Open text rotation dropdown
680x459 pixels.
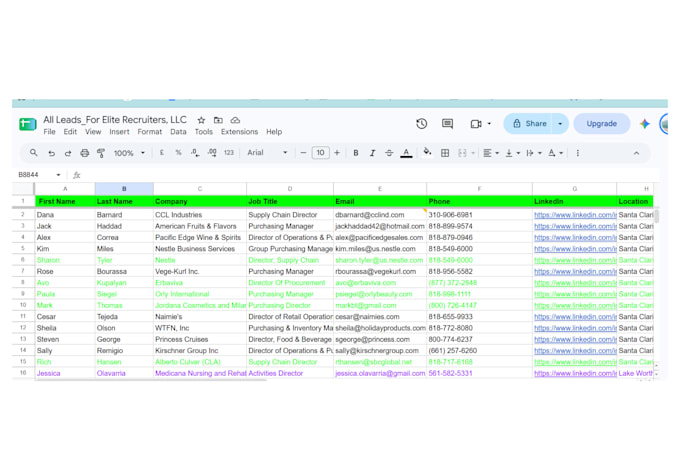click(x=556, y=153)
